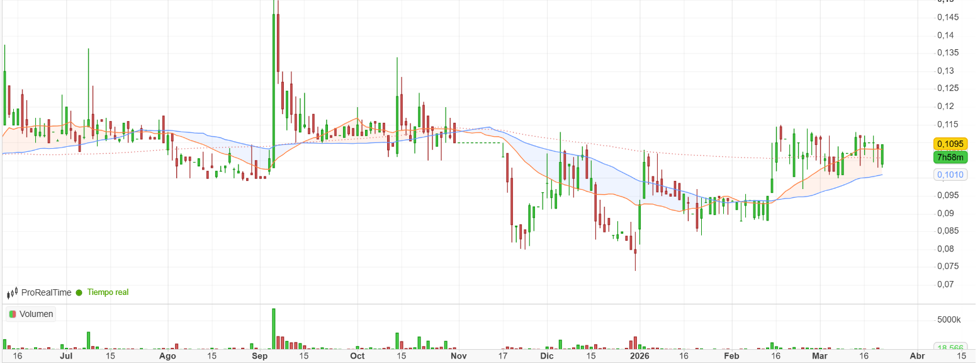Click the Tiempo real status label

pos(108,293)
